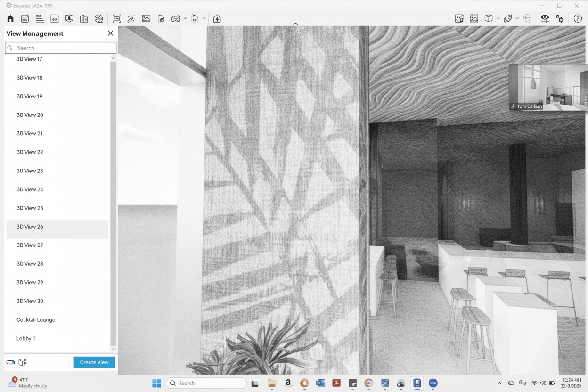
Task: Click the Help question mark icon
Action: (578, 19)
